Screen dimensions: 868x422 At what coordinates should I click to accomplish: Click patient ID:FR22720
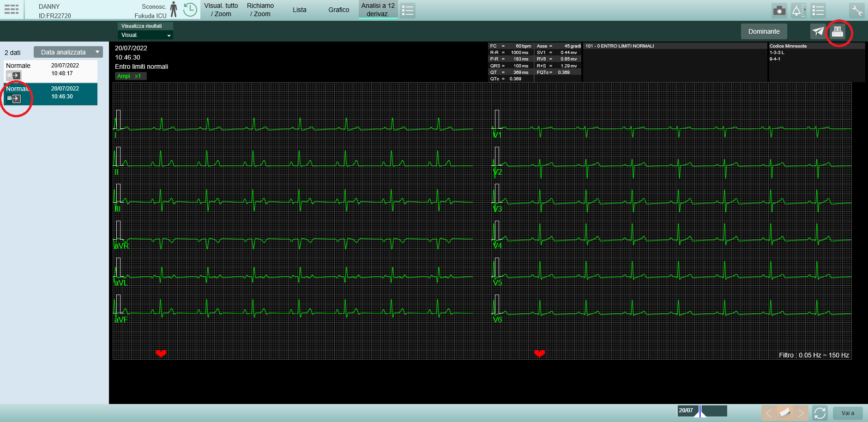pyautogui.click(x=55, y=16)
